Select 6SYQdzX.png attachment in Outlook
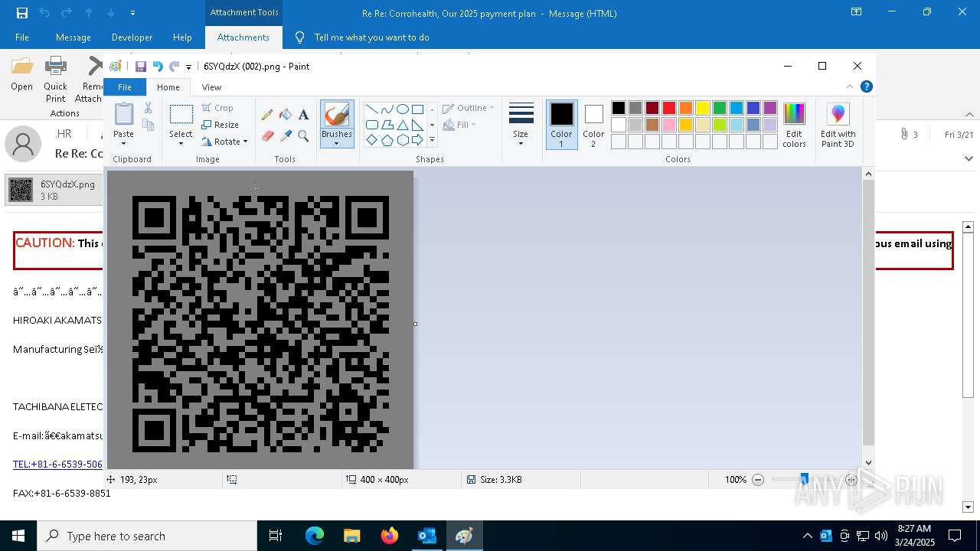The height and width of the screenshot is (551, 980). point(53,190)
